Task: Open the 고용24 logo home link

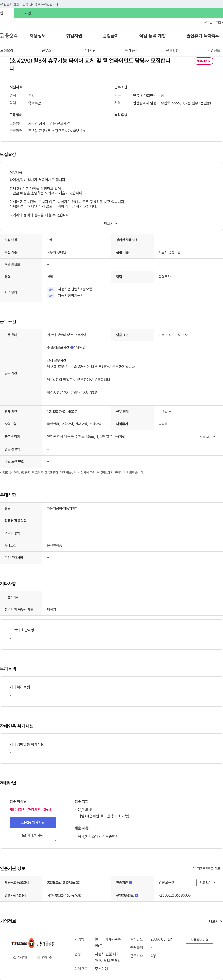Action: click(8, 36)
